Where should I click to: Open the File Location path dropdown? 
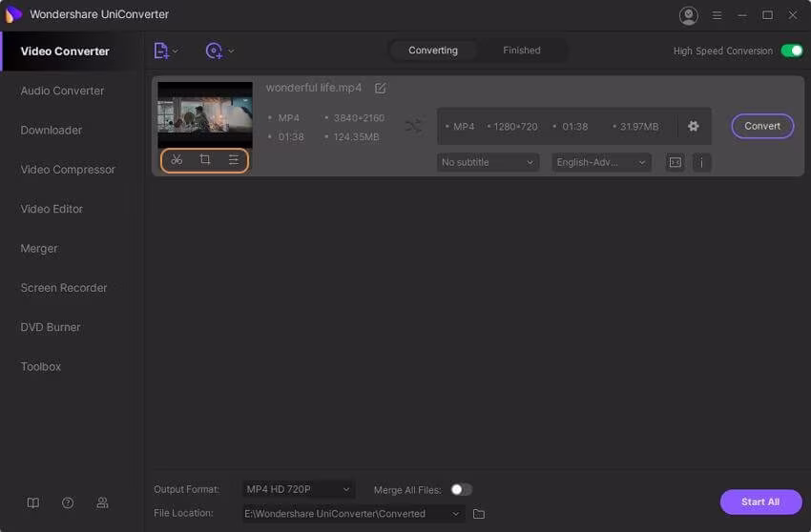click(353, 513)
